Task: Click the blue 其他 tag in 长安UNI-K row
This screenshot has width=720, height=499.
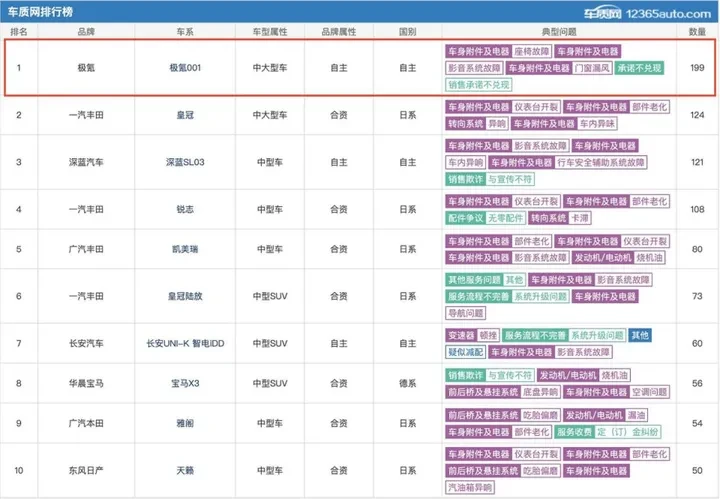Action: click(x=640, y=336)
